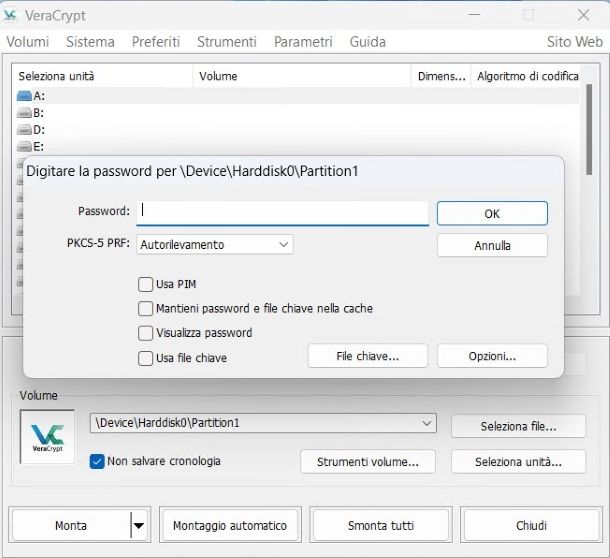
Task: Close the VeraCrypt window
Action: (583, 15)
